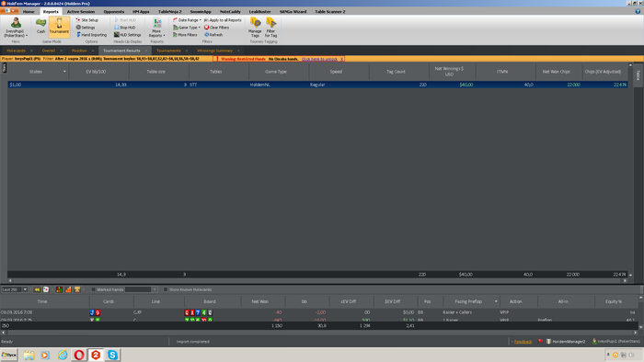Open the help icon at ribbon top-right
Viewport: 644px width, 362px height.
tap(638, 11)
